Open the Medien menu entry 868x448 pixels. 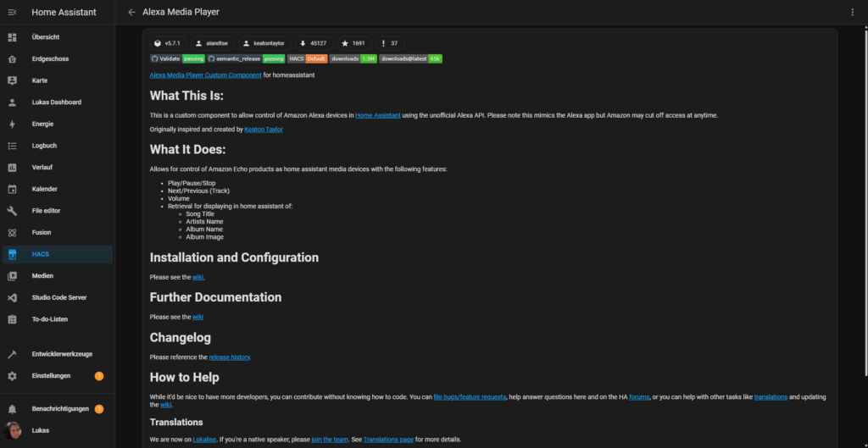point(58,276)
